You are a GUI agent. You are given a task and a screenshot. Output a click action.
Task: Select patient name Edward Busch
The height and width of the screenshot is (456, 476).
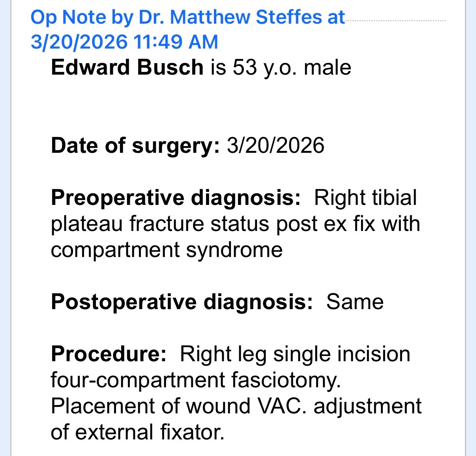tap(127, 67)
